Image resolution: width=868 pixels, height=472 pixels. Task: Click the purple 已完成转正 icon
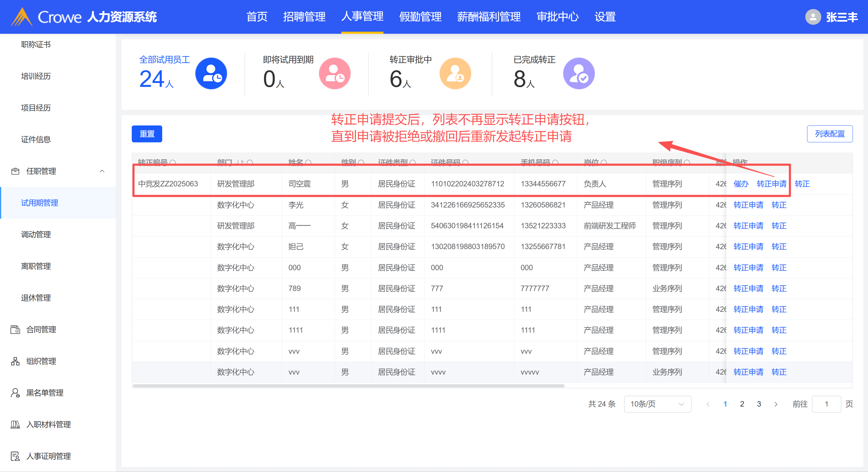coord(579,74)
